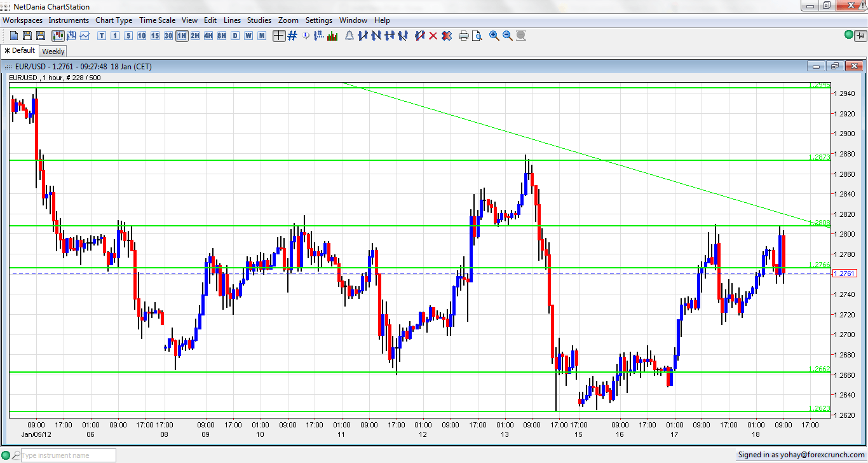Toggle the crosshair cursor button

[279, 36]
